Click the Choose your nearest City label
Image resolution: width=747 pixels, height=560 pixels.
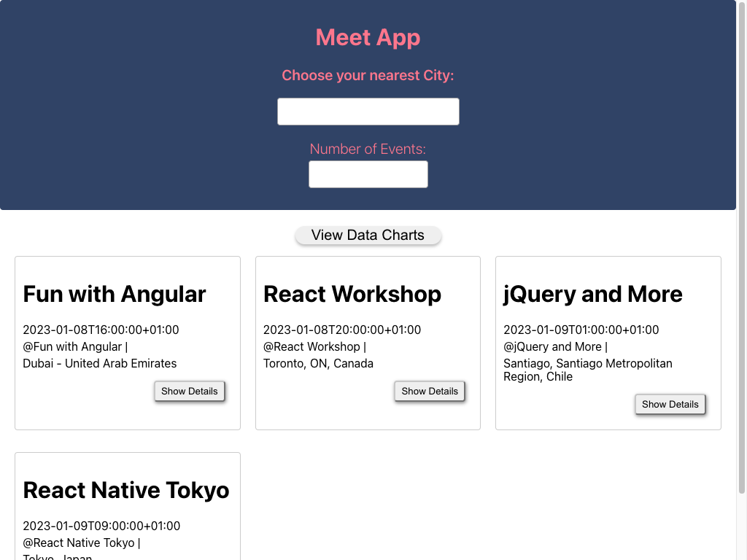click(368, 75)
